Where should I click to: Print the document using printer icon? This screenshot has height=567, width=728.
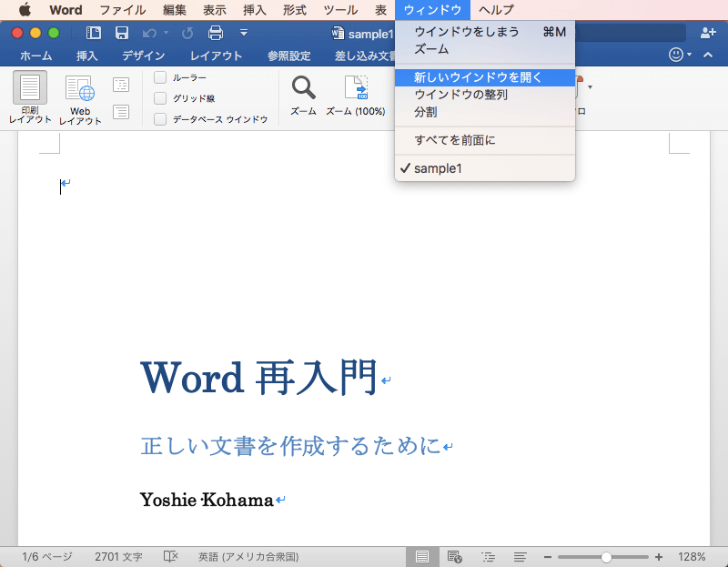[x=216, y=33]
